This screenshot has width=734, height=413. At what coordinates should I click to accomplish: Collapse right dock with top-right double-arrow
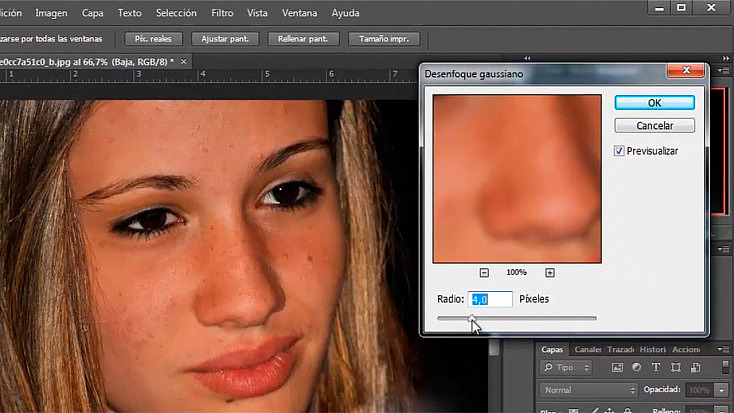coord(726,58)
